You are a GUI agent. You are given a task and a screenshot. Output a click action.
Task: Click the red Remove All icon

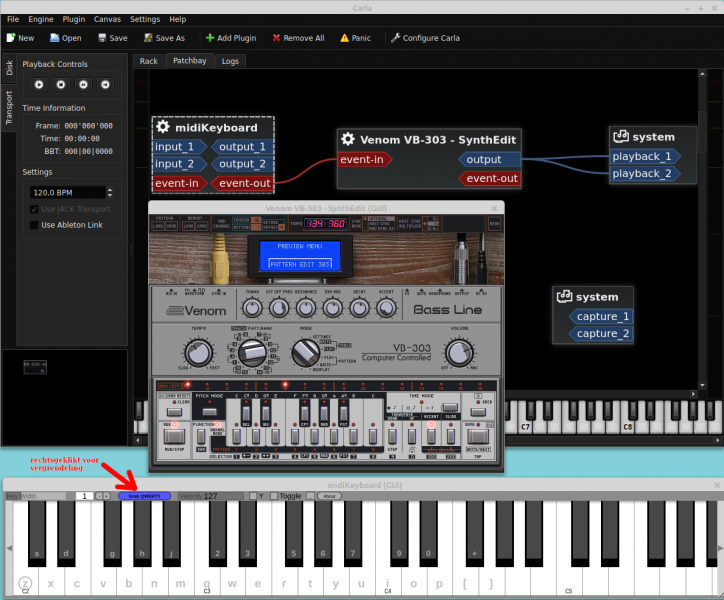(276, 38)
